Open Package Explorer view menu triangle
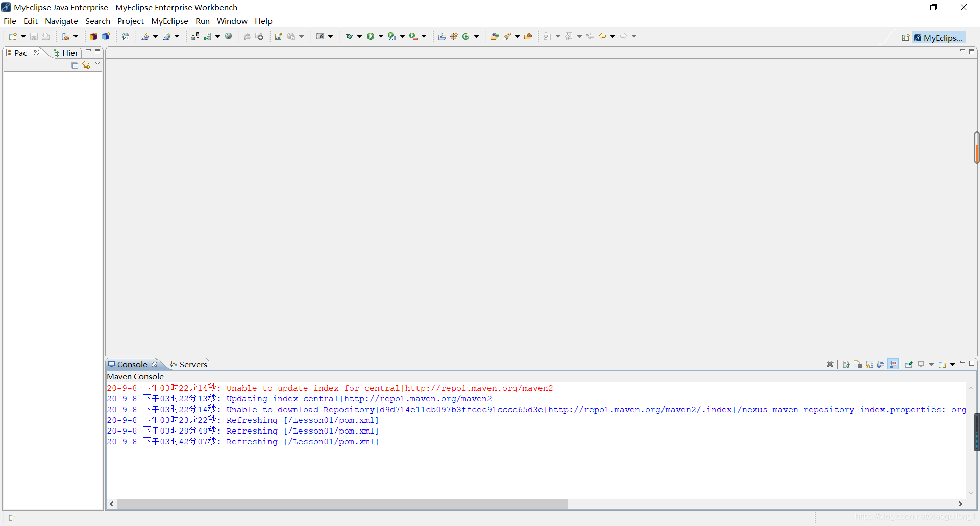Screen dimensions: 980x526 [97, 64]
